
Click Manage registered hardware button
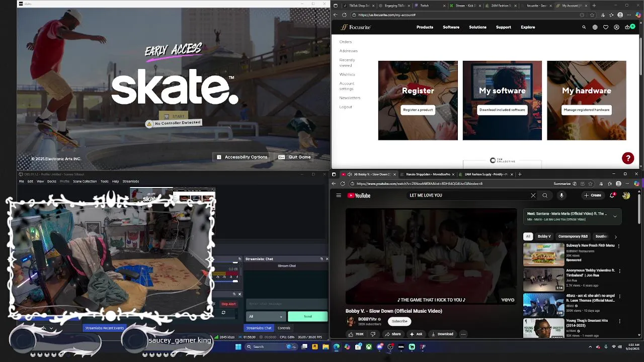587,110
